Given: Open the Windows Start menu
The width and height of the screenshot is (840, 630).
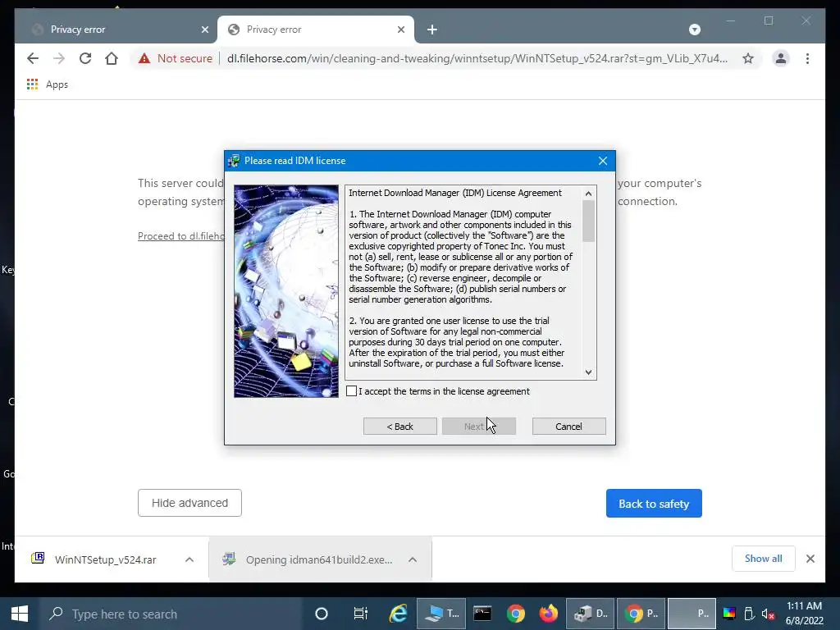Looking at the screenshot, I should click(20, 614).
